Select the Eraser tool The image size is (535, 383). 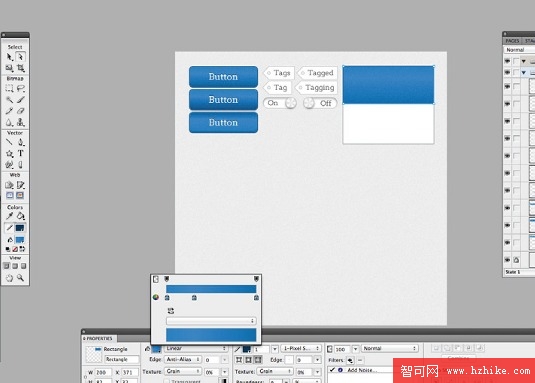coord(21,111)
